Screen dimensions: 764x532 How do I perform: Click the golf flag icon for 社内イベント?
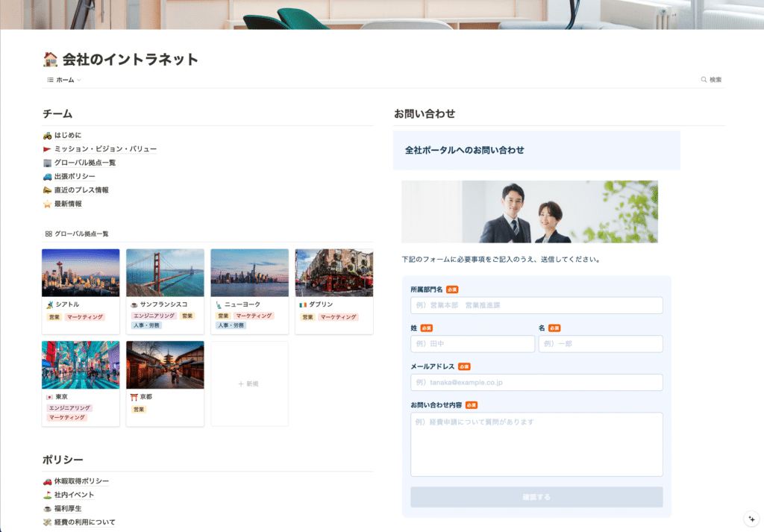pyautogui.click(x=48, y=494)
